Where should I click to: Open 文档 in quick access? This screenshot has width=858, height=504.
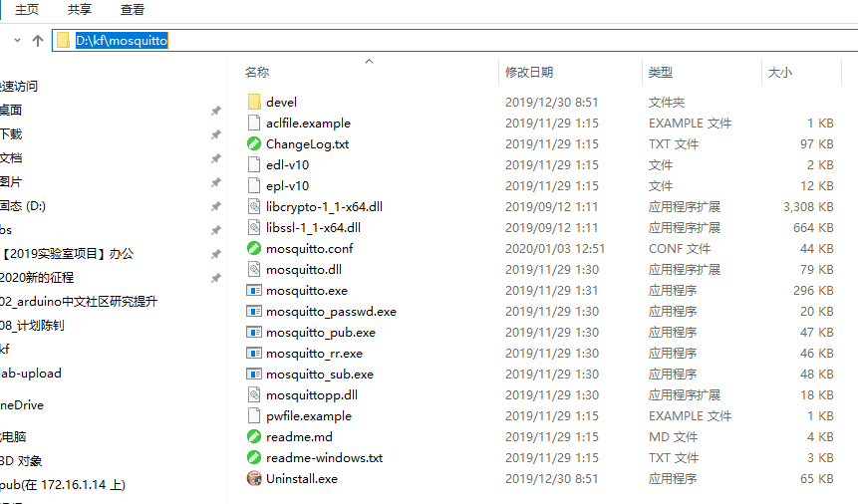pyautogui.click(x=11, y=158)
